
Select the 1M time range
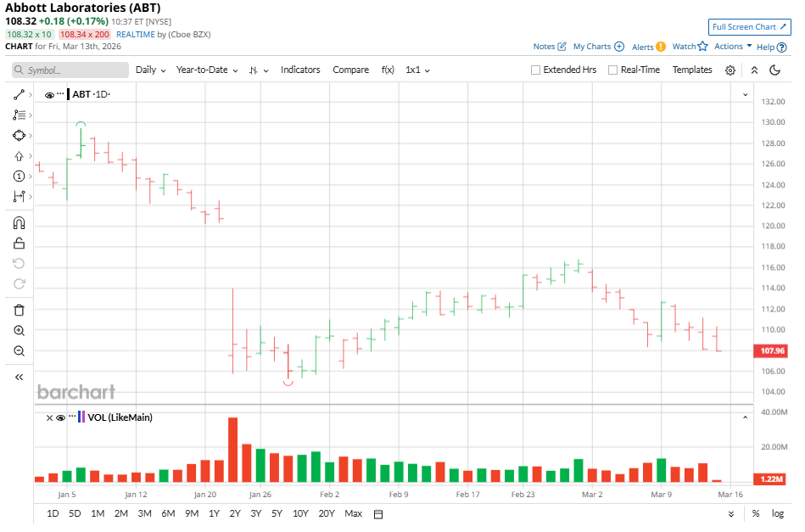point(98,513)
